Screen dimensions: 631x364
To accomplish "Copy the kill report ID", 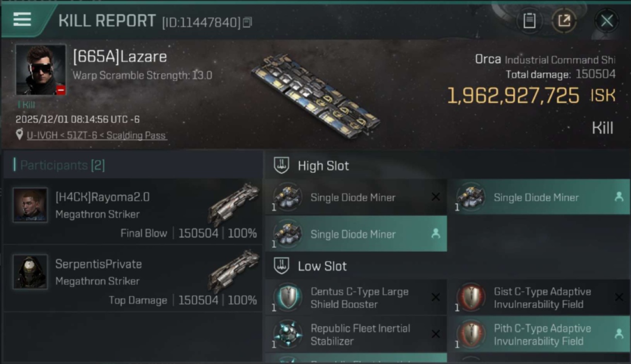I will click(248, 22).
